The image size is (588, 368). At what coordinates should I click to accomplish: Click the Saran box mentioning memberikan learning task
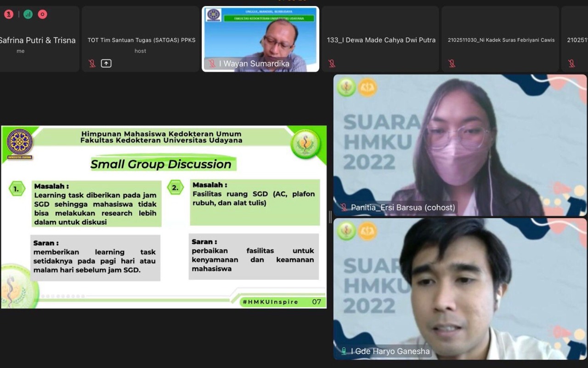95,258
